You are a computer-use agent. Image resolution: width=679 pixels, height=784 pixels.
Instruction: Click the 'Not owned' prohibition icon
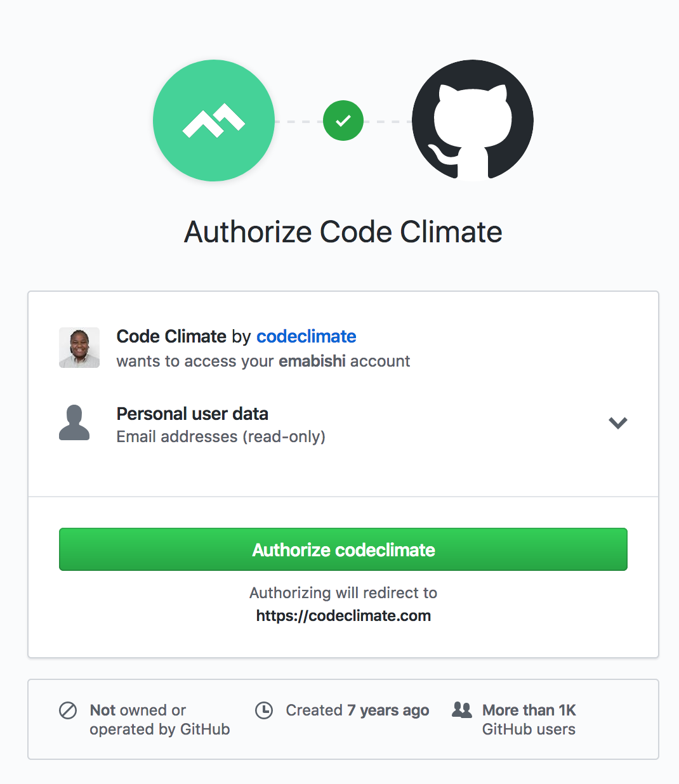(x=69, y=710)
